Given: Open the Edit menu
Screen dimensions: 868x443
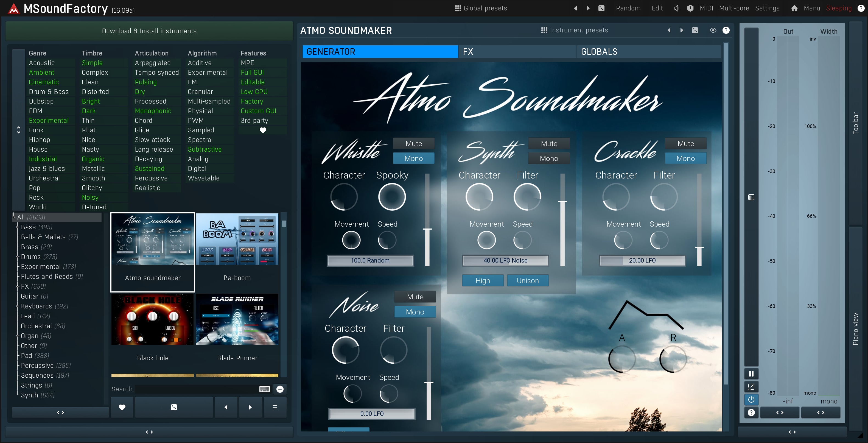Looking at the screenshot, I should point(657,8).
